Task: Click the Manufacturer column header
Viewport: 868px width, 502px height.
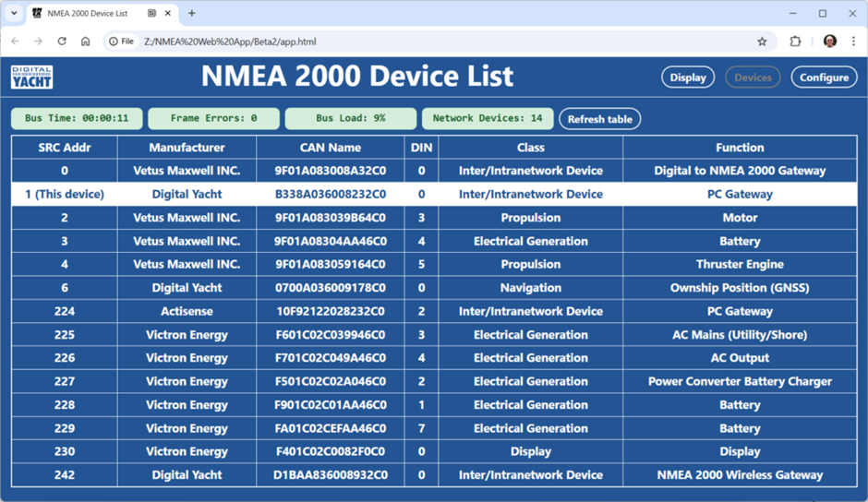Action: click(x=187, y=148)
